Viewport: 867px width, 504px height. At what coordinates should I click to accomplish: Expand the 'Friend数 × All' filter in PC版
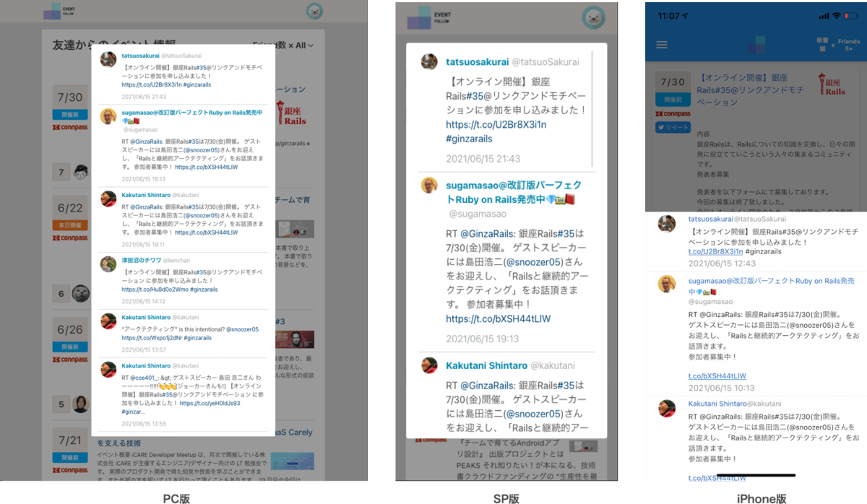coord(283,45)
